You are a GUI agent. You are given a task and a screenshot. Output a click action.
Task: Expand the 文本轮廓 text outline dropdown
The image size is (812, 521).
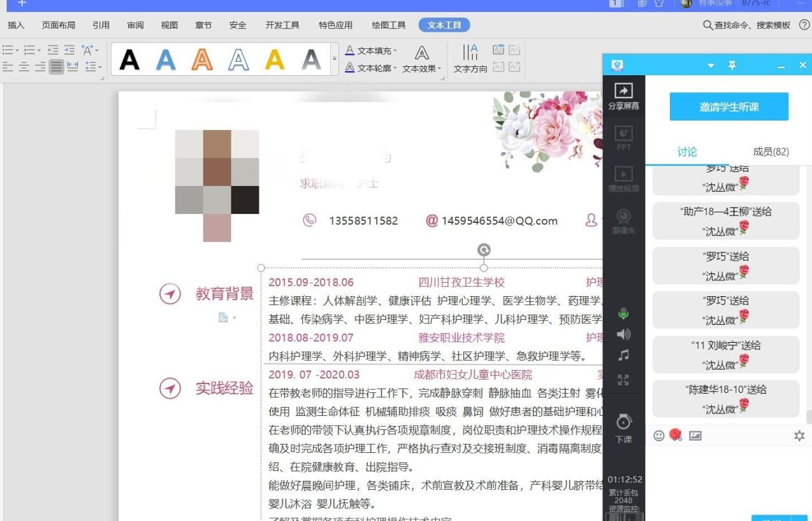(395, 68)
